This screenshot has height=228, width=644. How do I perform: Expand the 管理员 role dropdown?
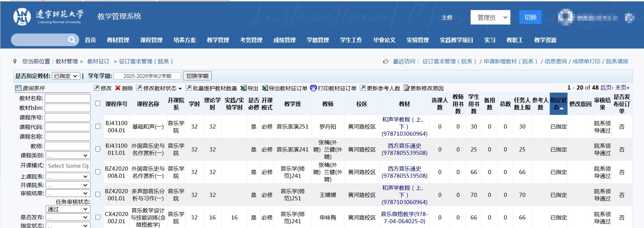pyautogui.click(x=490, y=17)
